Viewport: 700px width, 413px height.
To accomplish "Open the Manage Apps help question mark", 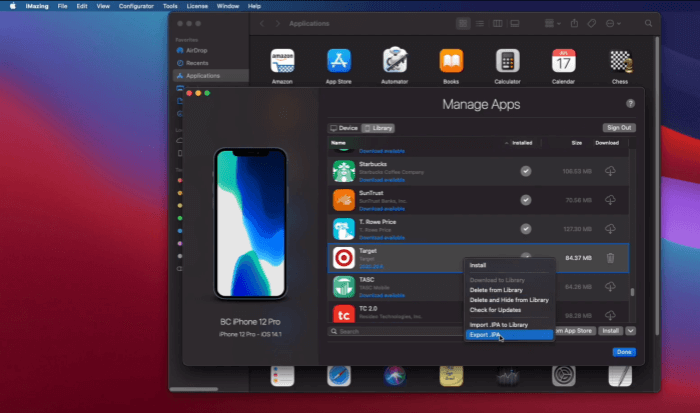I will [630, 104].
